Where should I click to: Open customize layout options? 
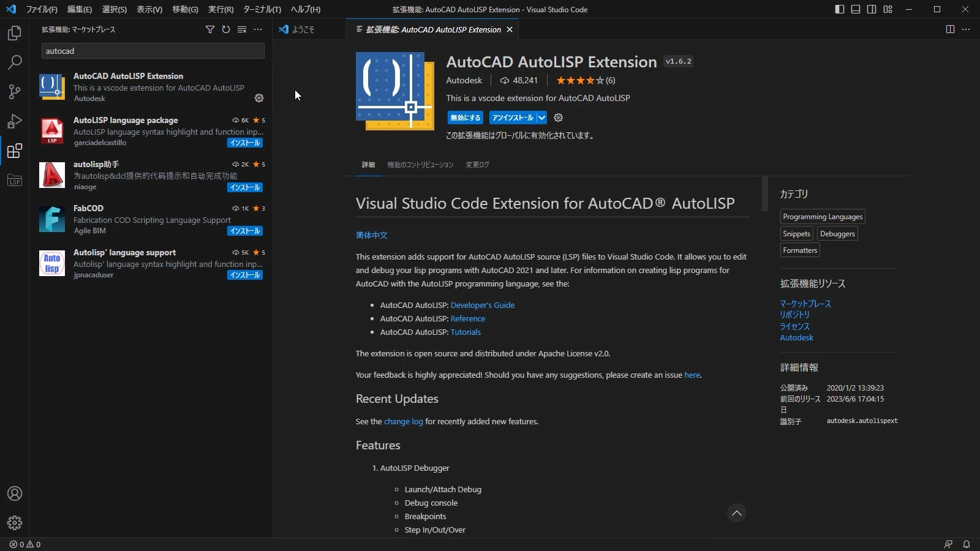pyautogui.click(x=888, y=9)
